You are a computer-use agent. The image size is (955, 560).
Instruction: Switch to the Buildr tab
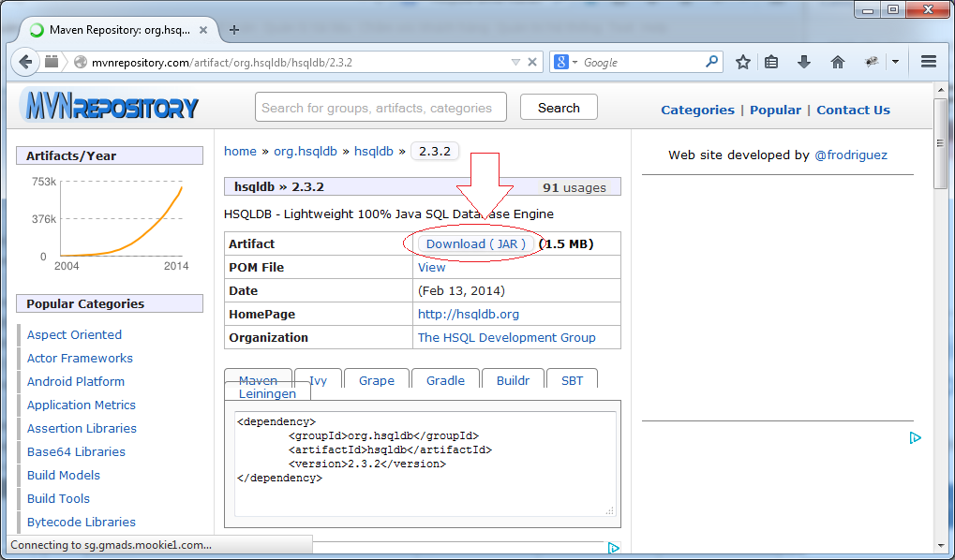pyautogui.click(x=513, y=378)
